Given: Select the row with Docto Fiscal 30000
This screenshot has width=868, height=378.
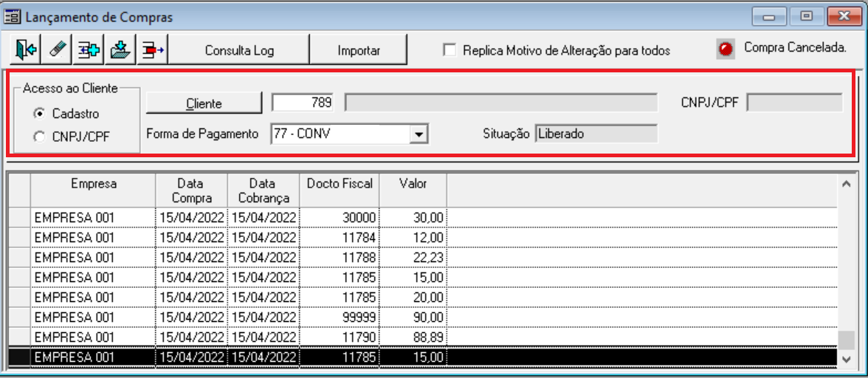Looking at the screenshot, I should tap(424, 218).
